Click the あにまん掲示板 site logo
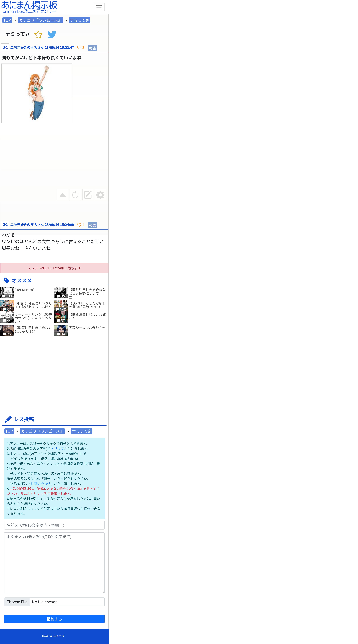Screen dimensions: 358x644 [x=29, y=7]
